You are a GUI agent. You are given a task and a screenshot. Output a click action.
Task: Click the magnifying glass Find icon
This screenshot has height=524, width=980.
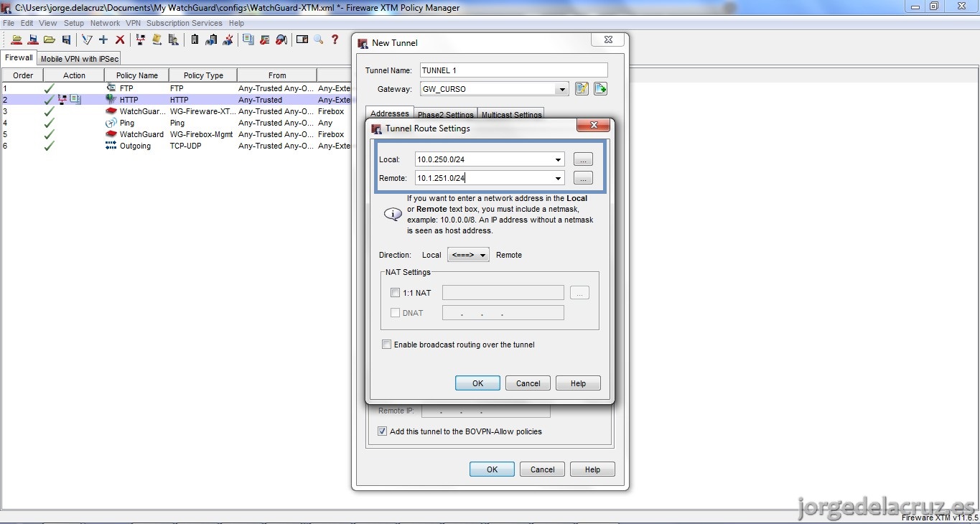(x=319, y=40)
